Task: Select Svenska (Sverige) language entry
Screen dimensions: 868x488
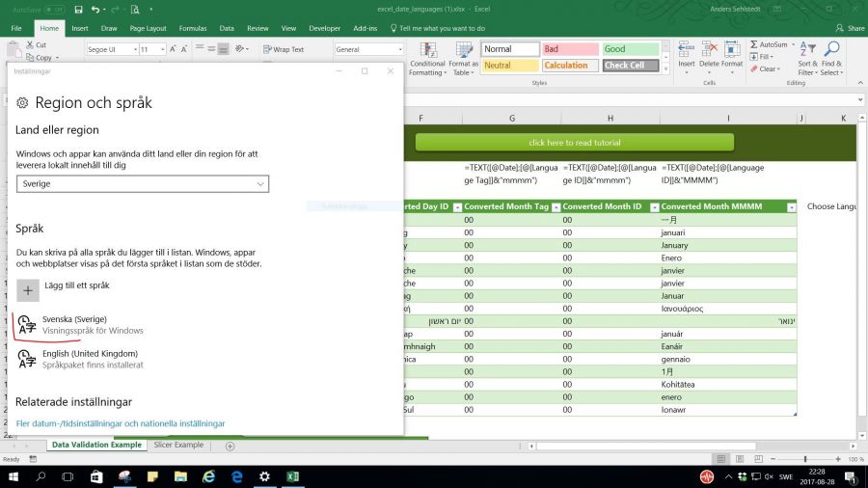Action: point(80,325)
